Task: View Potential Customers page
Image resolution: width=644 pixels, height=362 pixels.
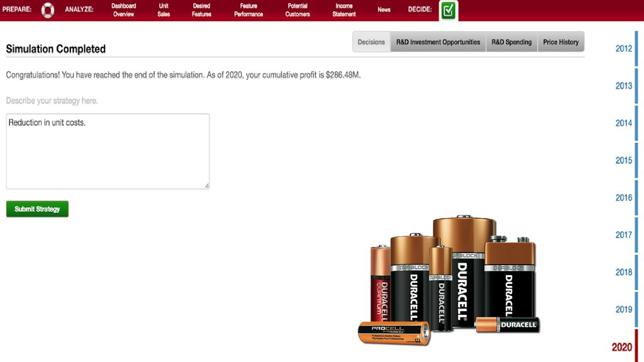Action: 297,10
